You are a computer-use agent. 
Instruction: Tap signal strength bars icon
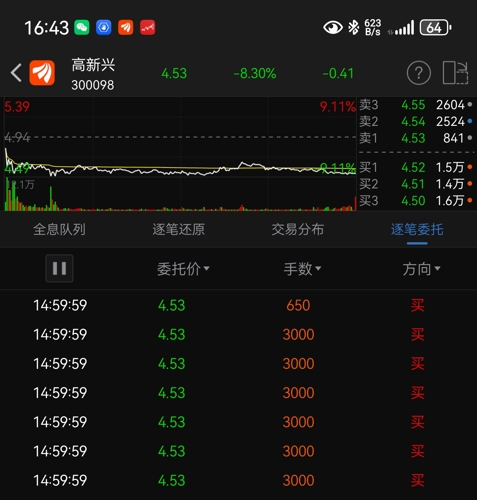pos(401,27)
